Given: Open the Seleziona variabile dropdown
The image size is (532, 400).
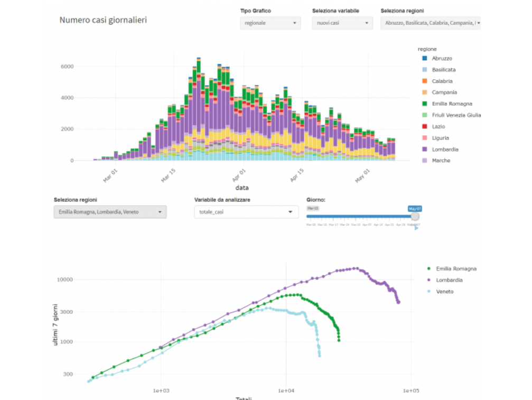Looking at the screenshot, I should 342,23.
